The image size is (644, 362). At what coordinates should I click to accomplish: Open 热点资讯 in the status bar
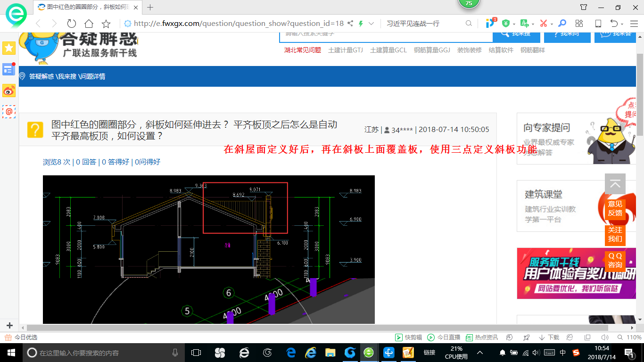click(x=482, y=337)
